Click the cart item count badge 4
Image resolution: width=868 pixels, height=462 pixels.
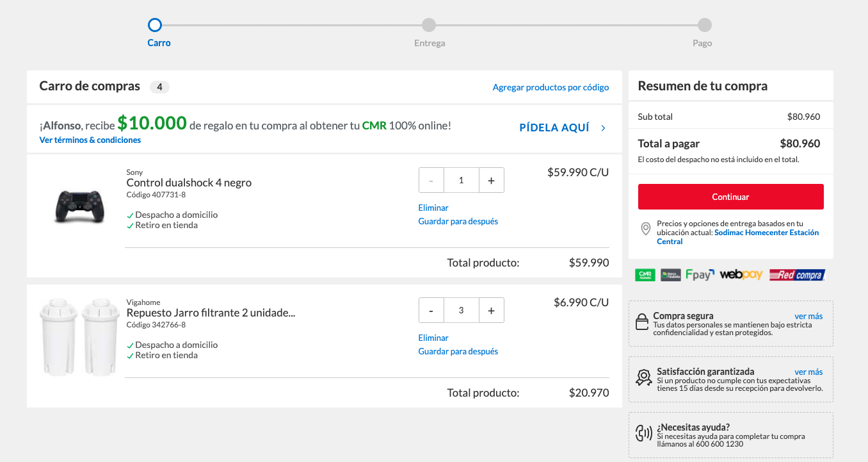click(159, 87)
